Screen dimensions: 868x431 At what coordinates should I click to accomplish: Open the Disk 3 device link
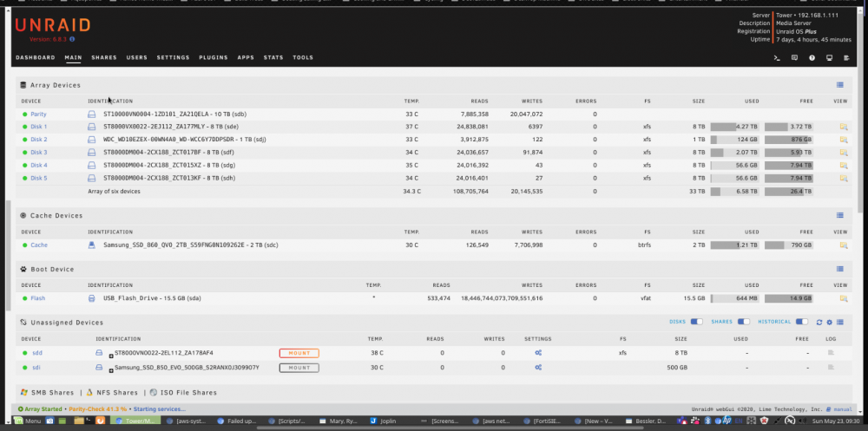[39, 152]
